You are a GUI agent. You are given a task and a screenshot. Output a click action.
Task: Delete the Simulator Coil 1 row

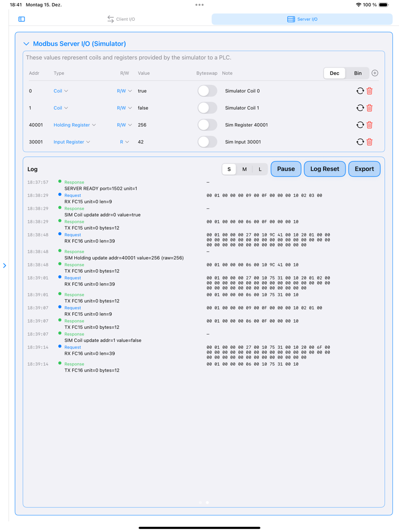[369, 108]
